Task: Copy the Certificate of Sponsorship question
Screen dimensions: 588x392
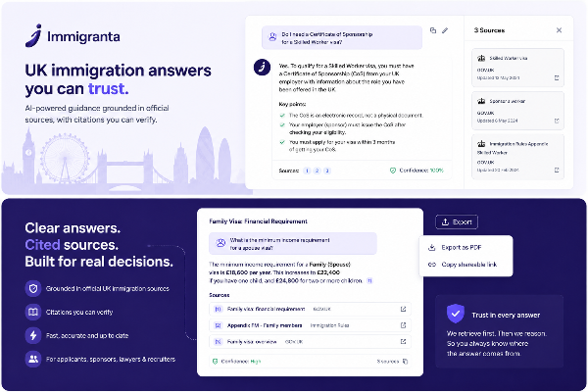Action: (433, 30)
